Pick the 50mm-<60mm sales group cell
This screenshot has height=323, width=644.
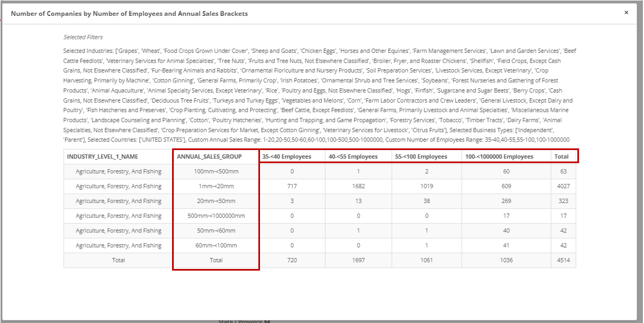[216, 230]
